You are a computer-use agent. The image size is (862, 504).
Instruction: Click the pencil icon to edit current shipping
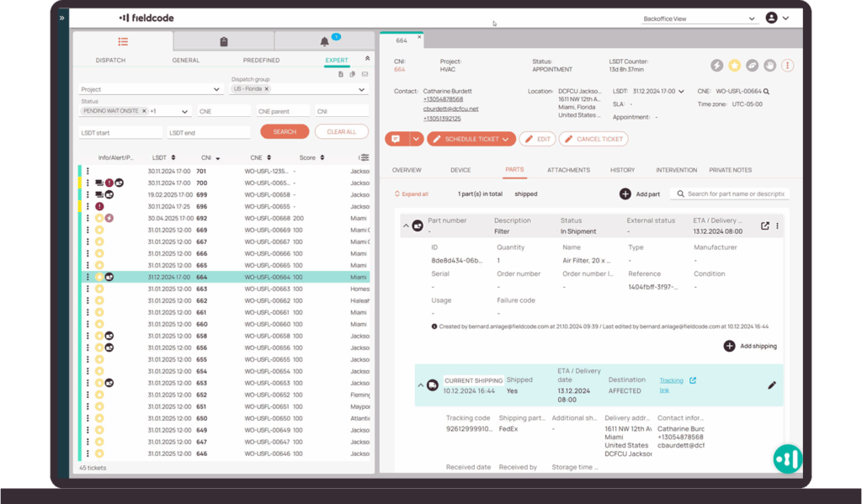pyautogui.click(x=772, y=385)
